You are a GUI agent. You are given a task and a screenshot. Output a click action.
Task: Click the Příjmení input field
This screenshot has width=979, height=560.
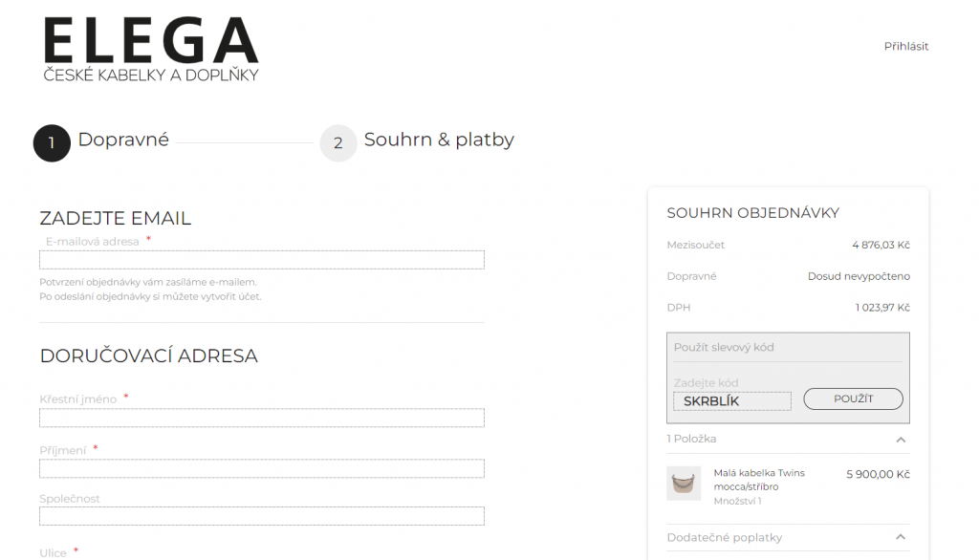(262, 468)
